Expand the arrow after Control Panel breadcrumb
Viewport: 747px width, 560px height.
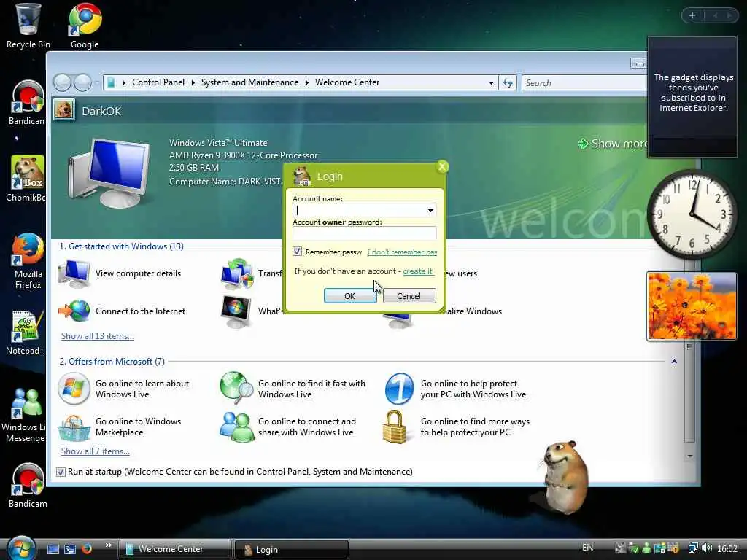point(193,83)
